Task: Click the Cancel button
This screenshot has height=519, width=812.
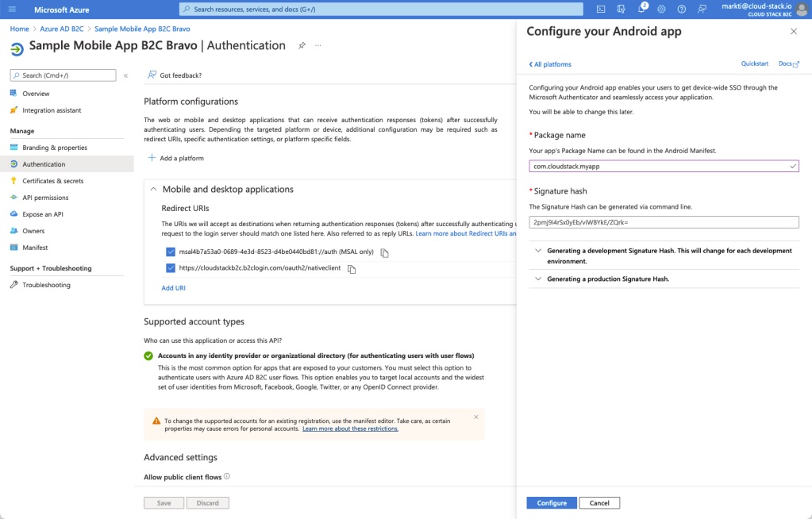Action: [599, 503]
